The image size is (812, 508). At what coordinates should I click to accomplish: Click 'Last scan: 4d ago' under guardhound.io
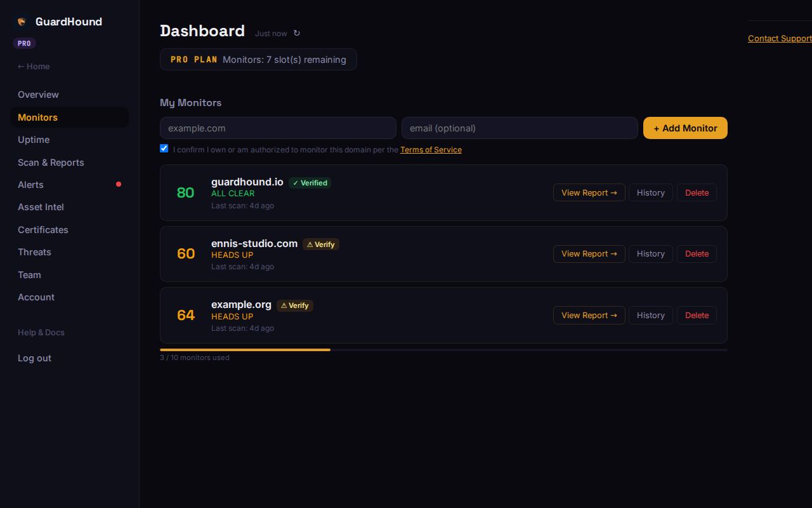(242, 206)
